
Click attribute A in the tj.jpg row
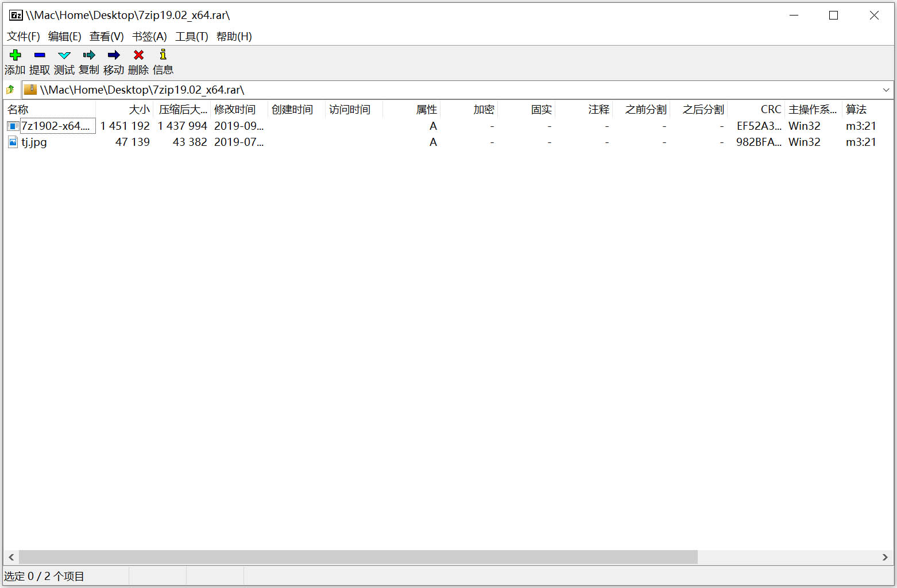tap(433, 142)
